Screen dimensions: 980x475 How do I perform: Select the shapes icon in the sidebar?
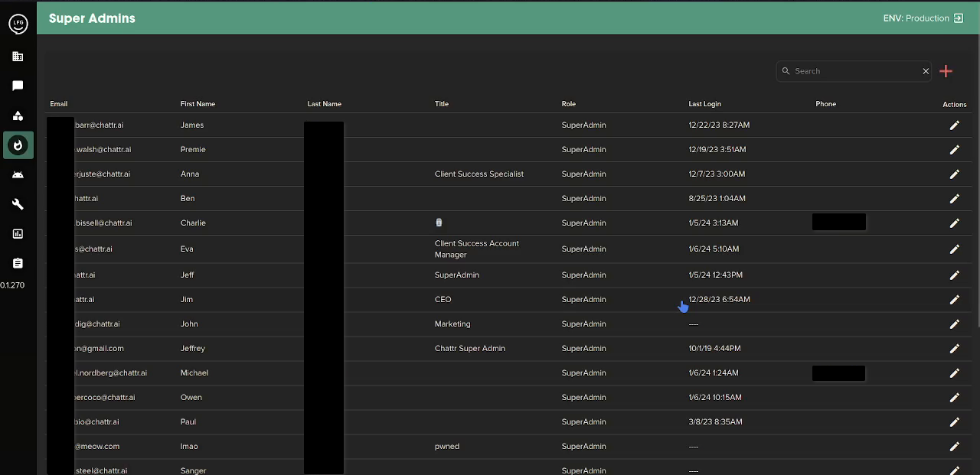pyautogui.click(x=18, y=115)
